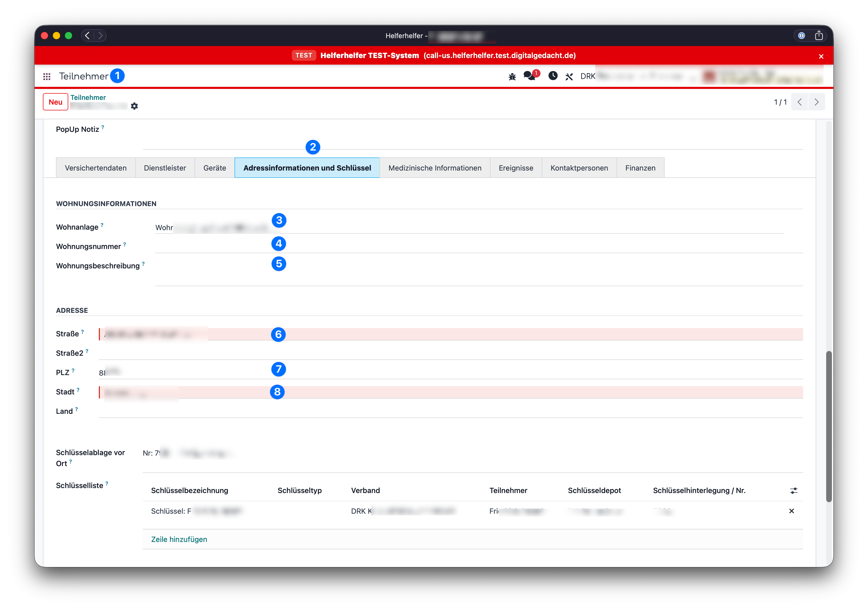This screenshot has height=611, width=868.
Task: Remove the key row with X icon
Action: point(791,511)
